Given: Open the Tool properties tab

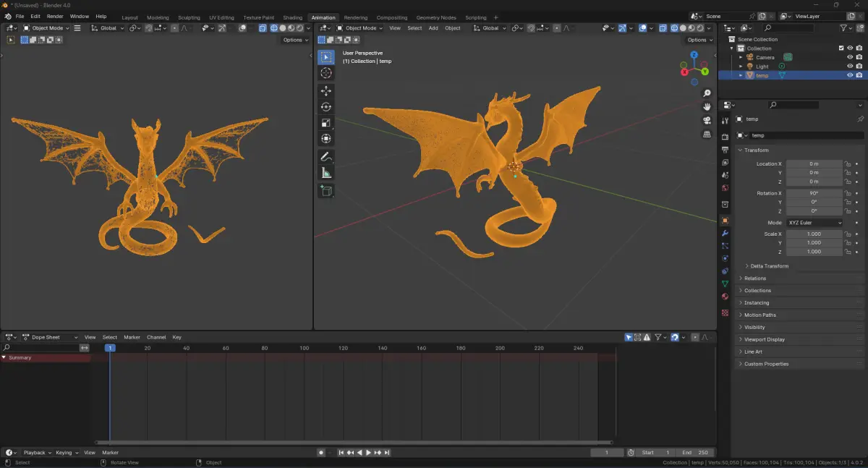Looking at the screenshot, I should 725,121.
